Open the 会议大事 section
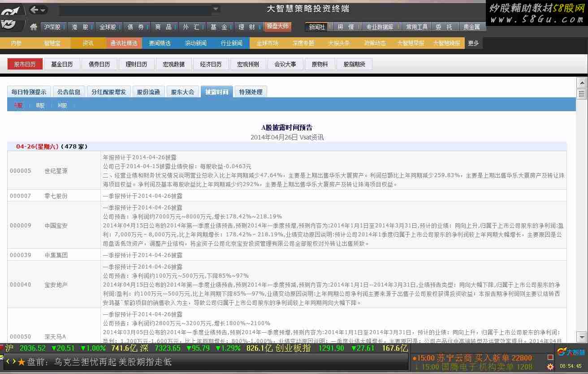588x374 pixels. (285, 64)
